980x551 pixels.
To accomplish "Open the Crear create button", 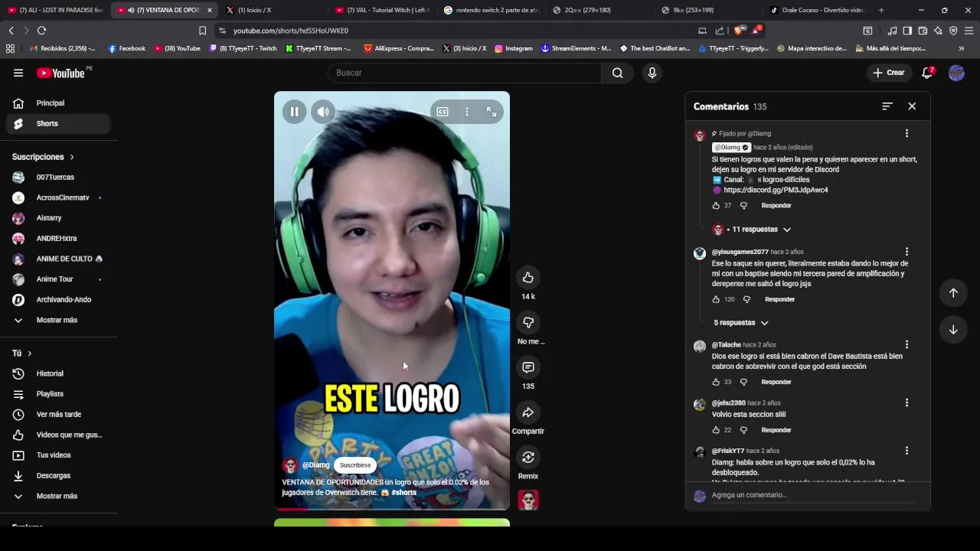I will [x=888, y=73].
